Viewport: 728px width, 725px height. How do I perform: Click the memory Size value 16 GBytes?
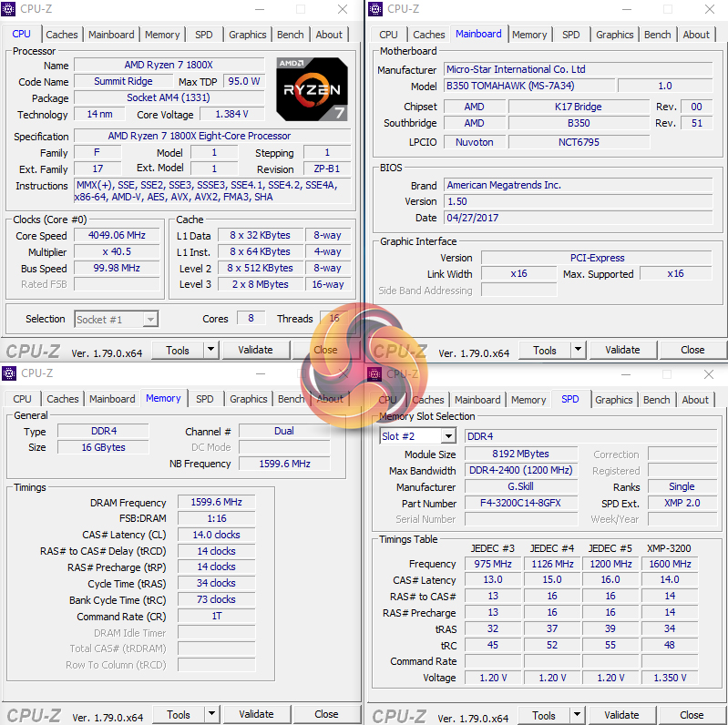[104, 447]
